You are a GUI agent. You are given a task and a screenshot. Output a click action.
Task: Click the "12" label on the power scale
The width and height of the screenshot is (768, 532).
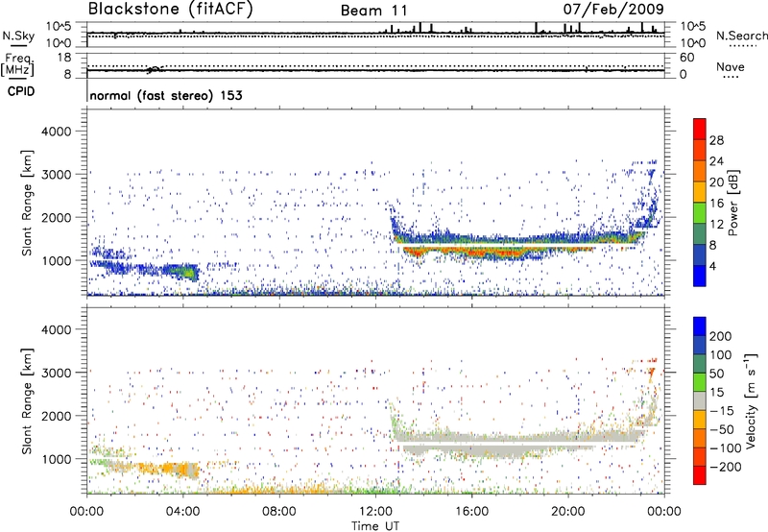[716, 225]
